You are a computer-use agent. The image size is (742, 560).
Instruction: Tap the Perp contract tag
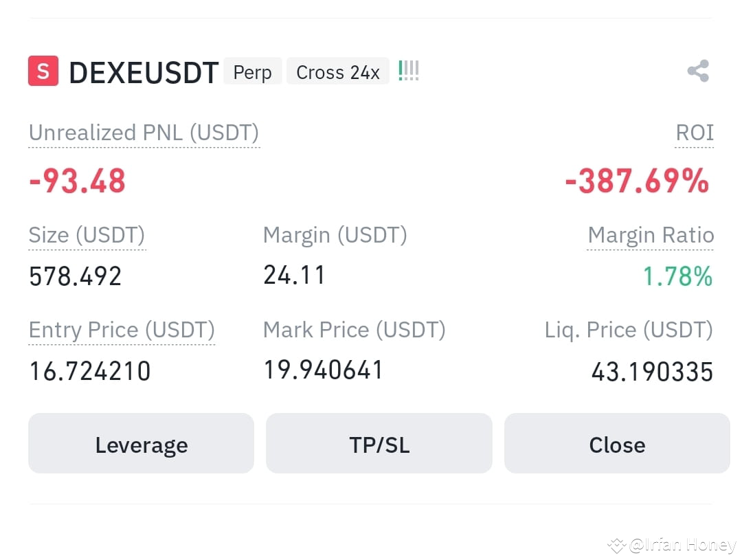(x=253, y=72)
